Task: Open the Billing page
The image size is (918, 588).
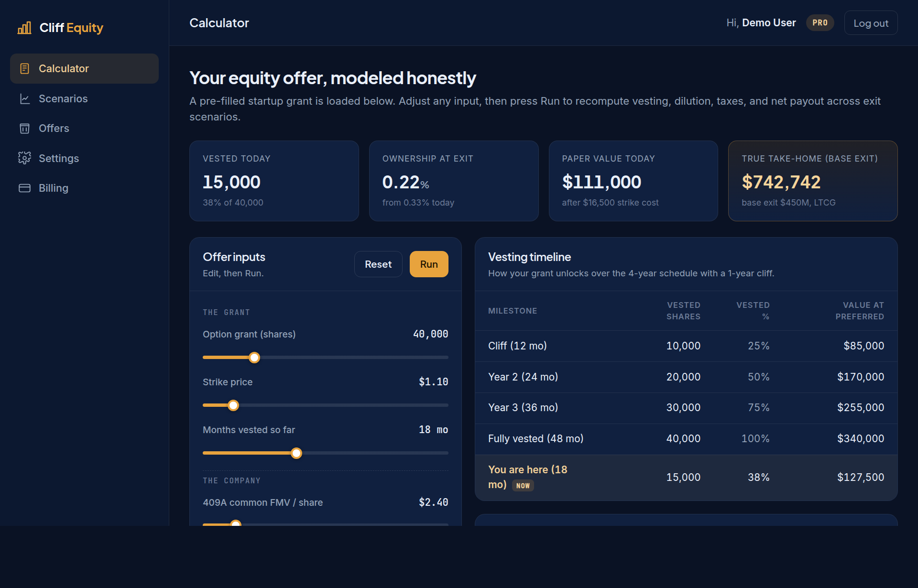Action: (84, 188)
